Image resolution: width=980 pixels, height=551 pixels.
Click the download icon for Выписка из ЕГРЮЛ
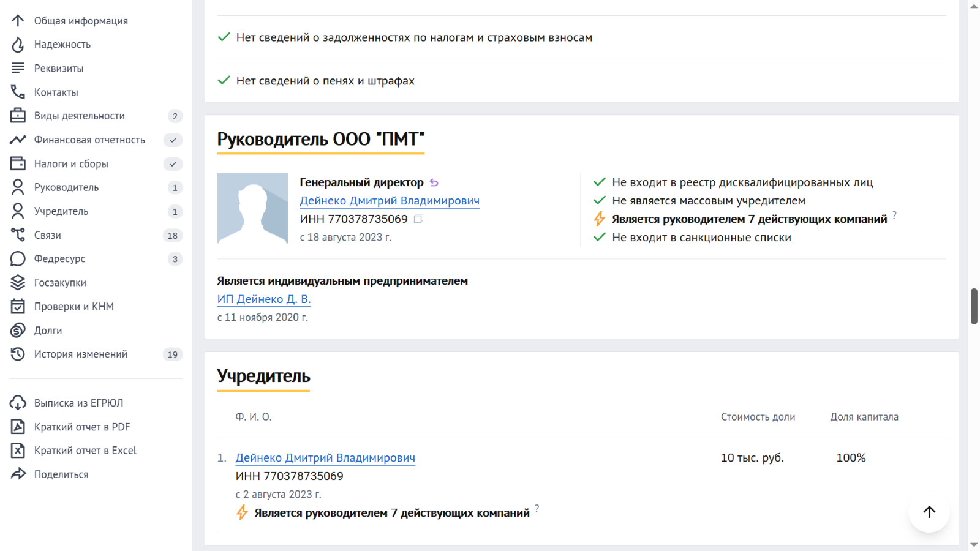pos(18,403)
